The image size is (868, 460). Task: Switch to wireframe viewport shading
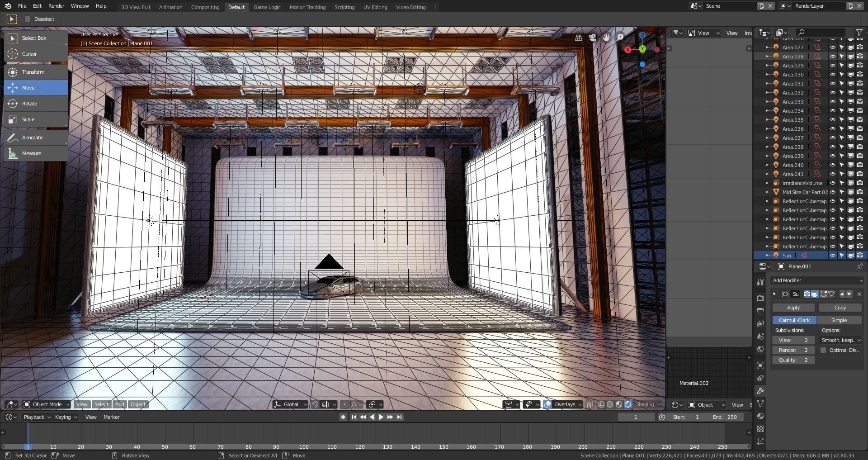point(601,404)
